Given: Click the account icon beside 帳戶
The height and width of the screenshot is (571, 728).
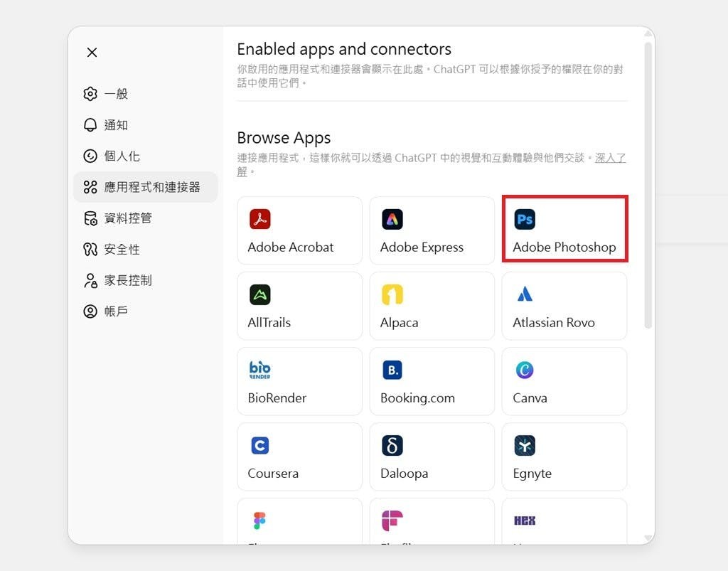Looking at the screenshot, I should pos(90,311).
